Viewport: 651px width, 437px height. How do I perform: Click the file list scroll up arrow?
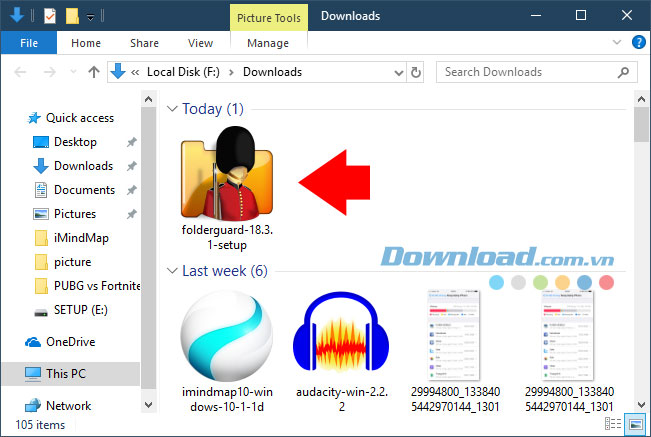tap(641, 99)
